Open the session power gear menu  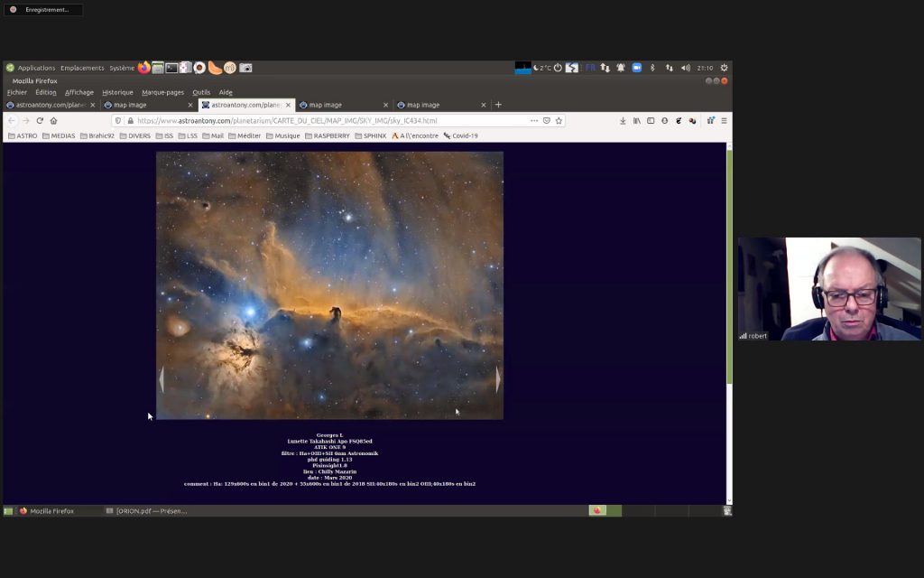click(725, 68)
